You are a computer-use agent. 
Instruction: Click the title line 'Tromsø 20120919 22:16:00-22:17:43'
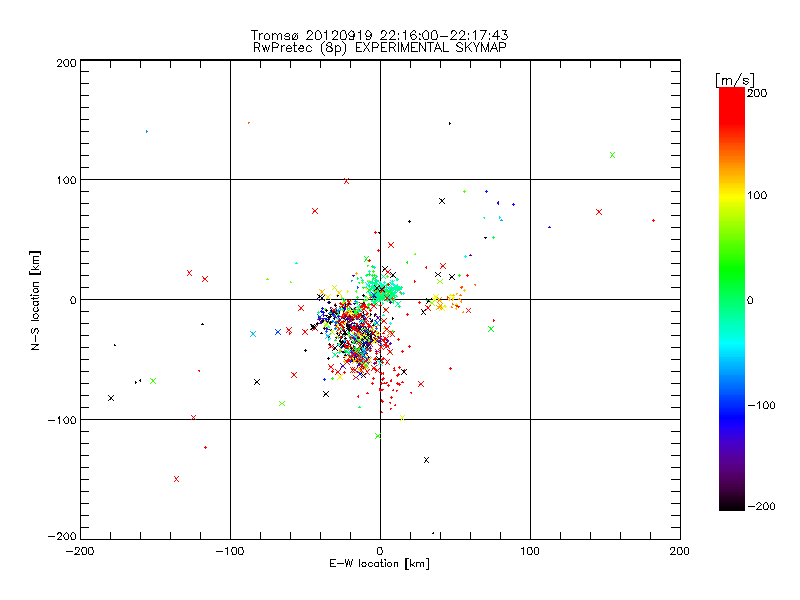click(x=379, y=35)
